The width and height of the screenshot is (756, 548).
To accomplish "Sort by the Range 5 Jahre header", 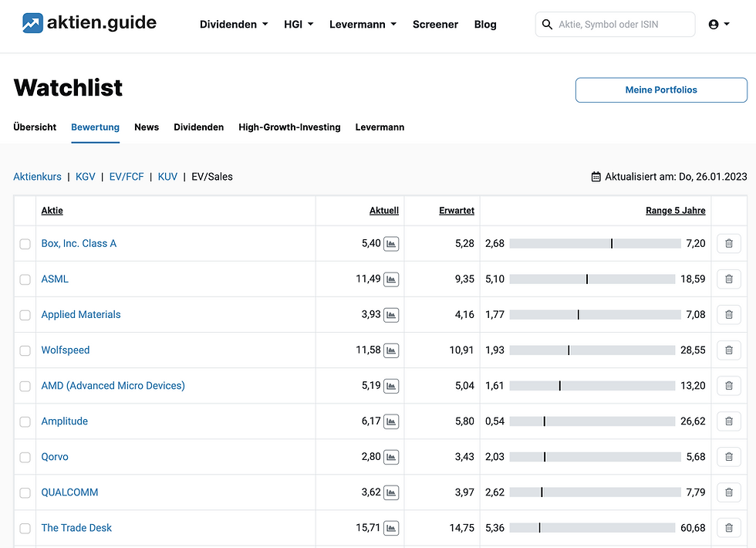I will (x=676, y=210).
